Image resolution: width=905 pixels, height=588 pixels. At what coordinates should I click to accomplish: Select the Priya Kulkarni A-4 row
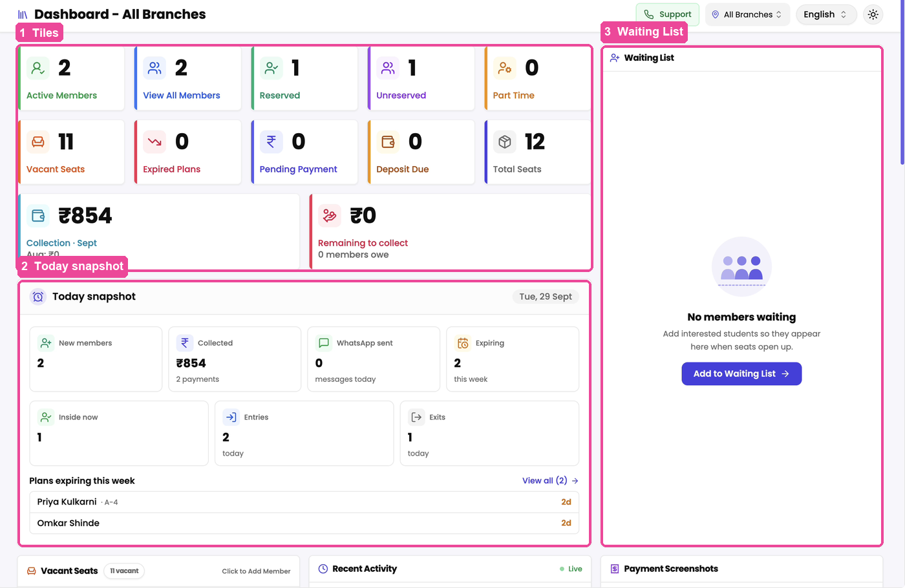(304, 502)
